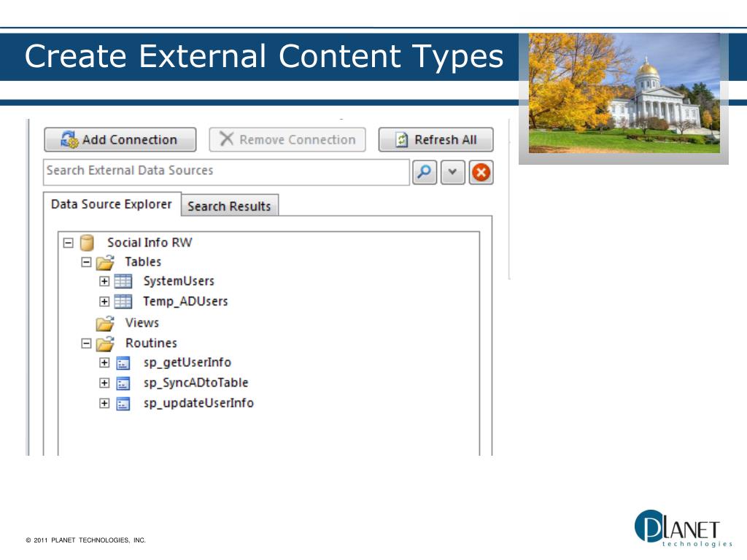The width and height of the screenshot is (747, 560).
Task: Click the Remove Connection button
Action: [x=287, y=139]
